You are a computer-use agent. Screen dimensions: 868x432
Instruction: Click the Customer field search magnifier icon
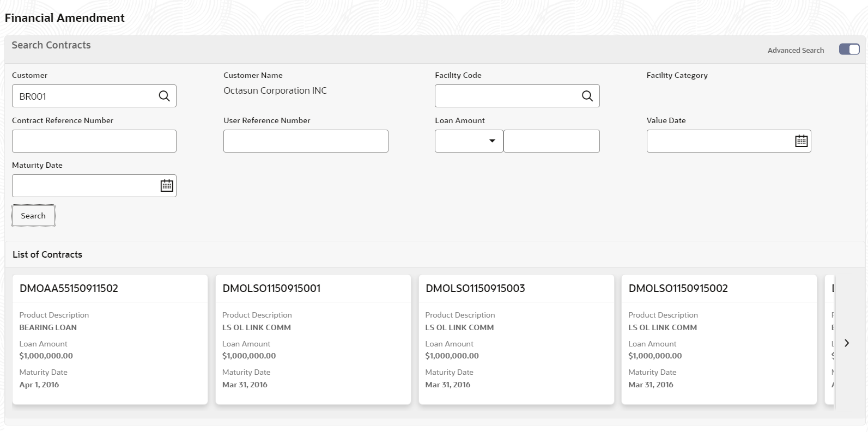point(164,96)
